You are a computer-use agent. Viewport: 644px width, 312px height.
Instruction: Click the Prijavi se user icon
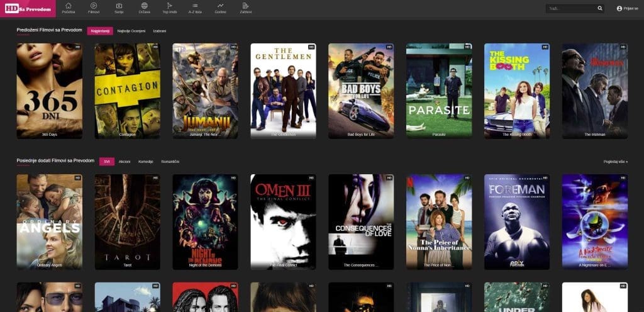tap(619, 8)
